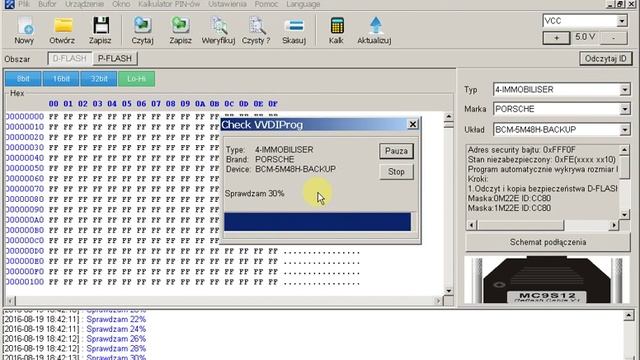Screen dimensions: 640x360
Task: Decrease voltage with the minus button
Action: click(x=613, y=38)
